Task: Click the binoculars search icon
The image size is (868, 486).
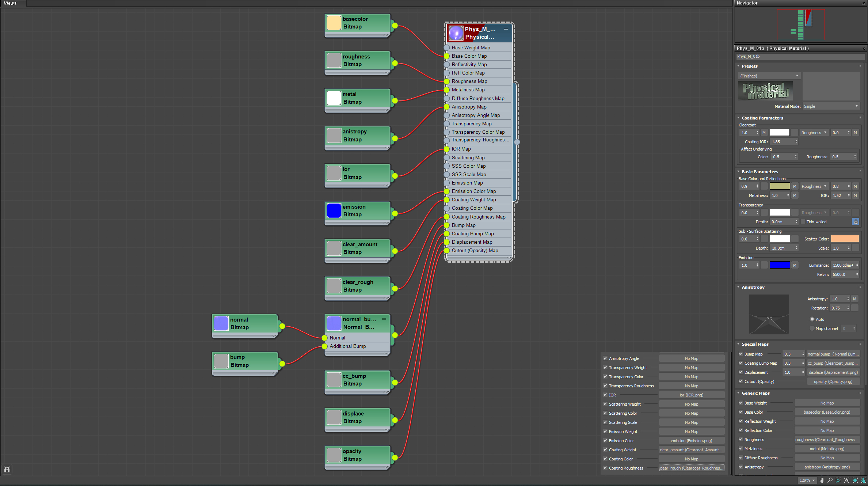Action: tap(7, 469)
